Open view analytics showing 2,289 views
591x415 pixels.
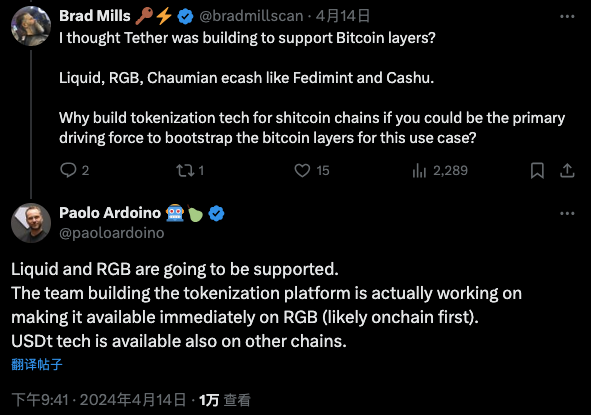click(440, 170)
